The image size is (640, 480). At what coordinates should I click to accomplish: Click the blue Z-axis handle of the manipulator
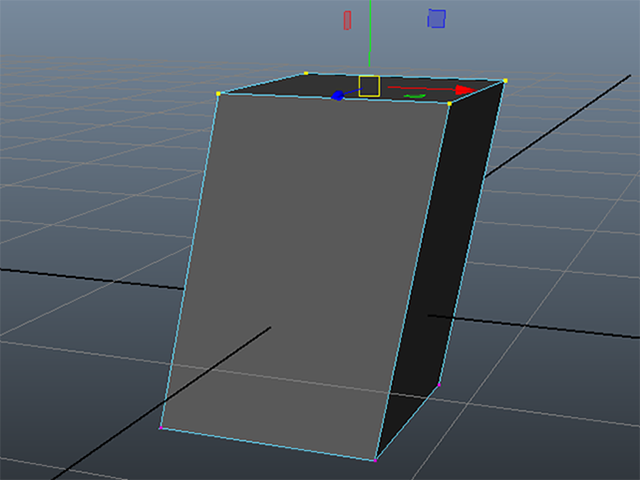[338, 96]
